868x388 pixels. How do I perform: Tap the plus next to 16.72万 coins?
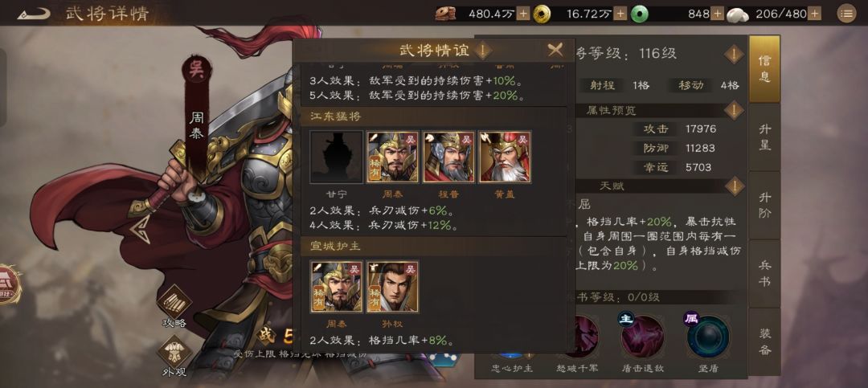(620, 14)
